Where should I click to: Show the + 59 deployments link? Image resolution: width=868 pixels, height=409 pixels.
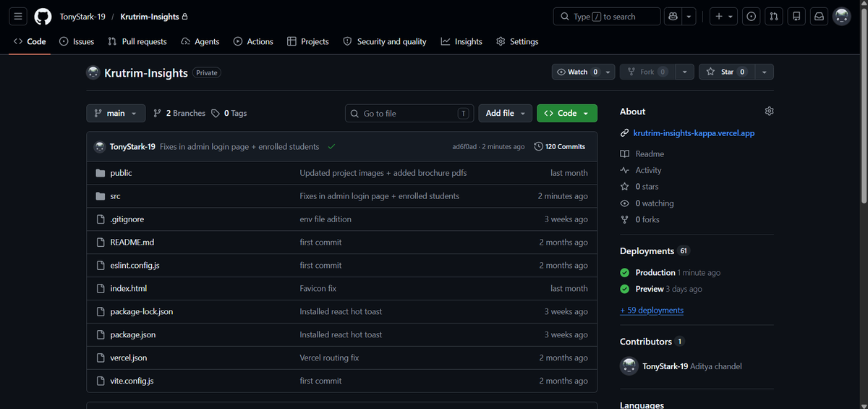click(652, 311)
